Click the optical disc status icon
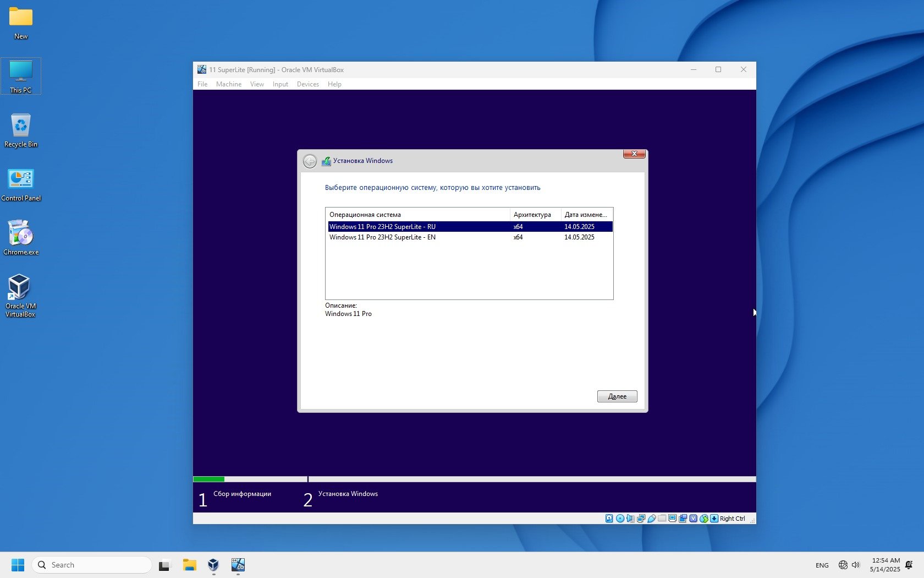924x578 pixels. 620,519
